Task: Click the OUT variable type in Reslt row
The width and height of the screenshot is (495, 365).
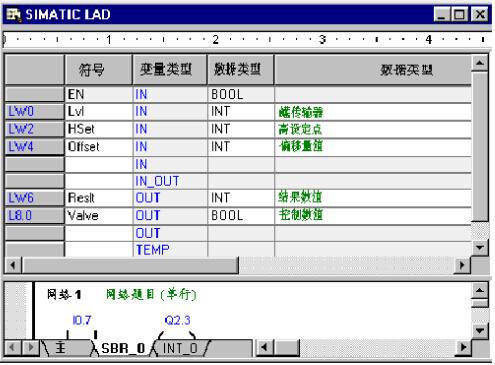Action: 170,198
